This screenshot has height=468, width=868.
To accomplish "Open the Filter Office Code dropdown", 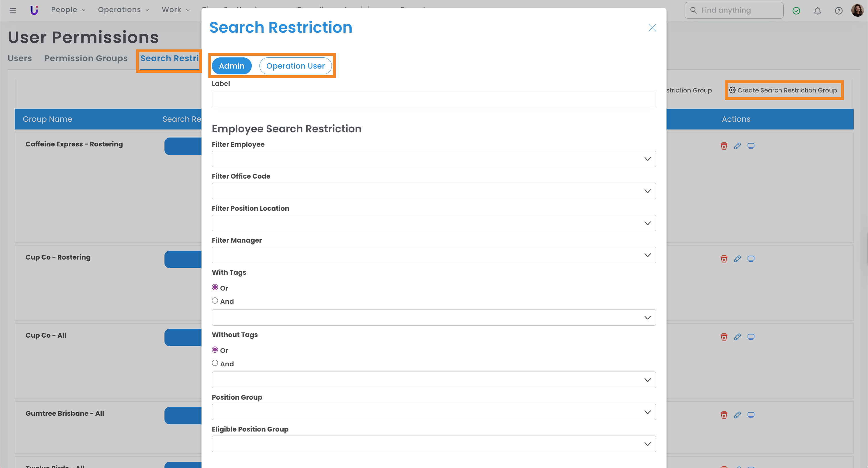I will pyautogui.click(x=433, y=191).
